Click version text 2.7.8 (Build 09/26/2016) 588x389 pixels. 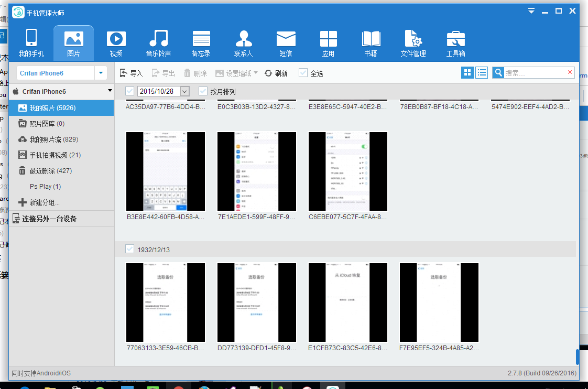click(x=542, y=373)
